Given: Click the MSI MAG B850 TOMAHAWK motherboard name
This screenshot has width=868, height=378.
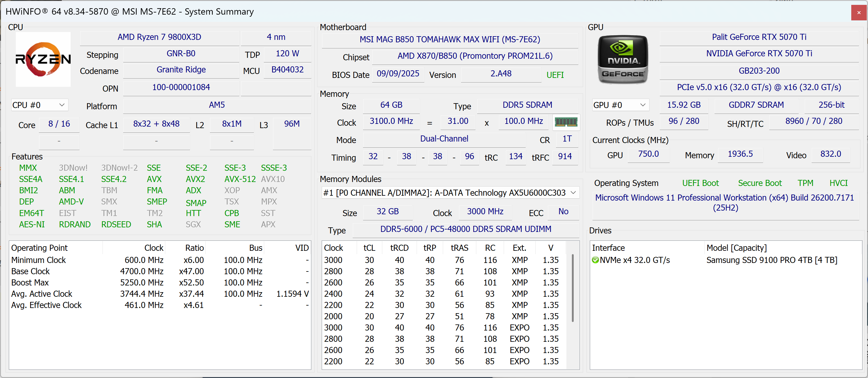Looking at the screenshot, I should click(450, 40).
